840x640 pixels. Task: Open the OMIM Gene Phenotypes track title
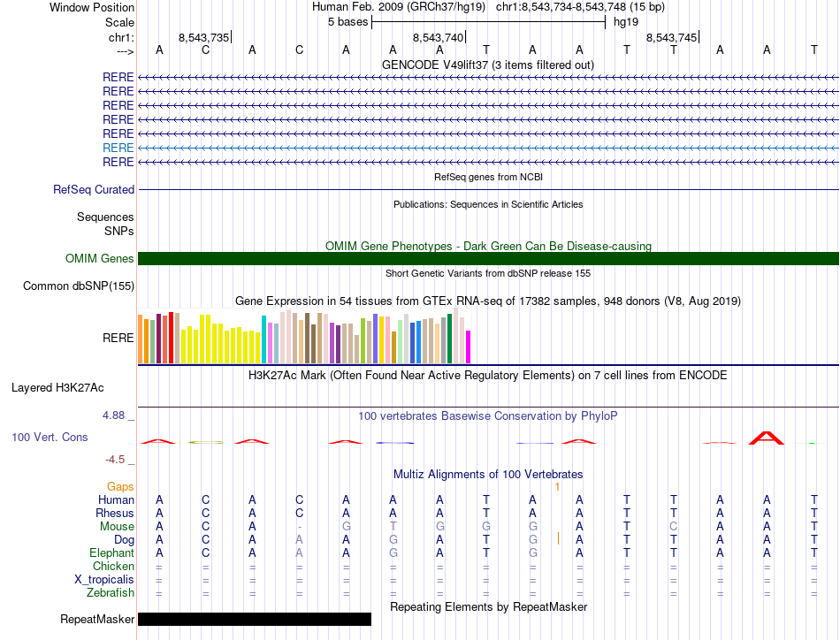pyautogui.click(x=488, y=246)
